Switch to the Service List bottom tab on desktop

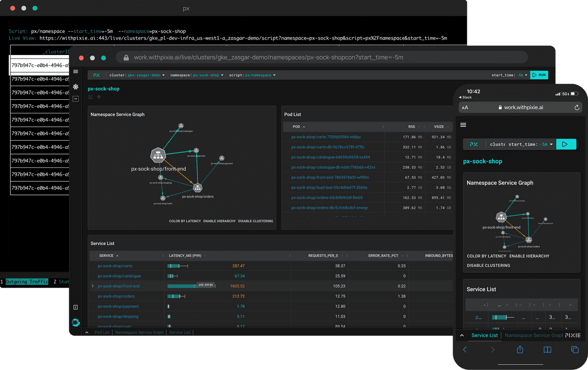(180, 332)
